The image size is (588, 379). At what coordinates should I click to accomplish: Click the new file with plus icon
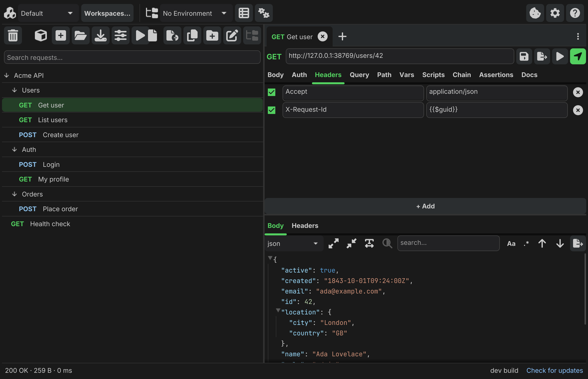tap(172, 35)
